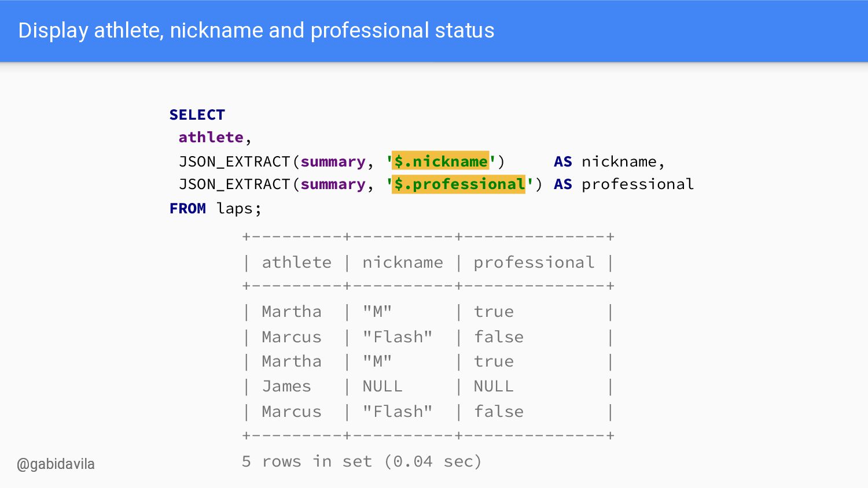This screenshot has height=488, width=868.
Task: Click the 'FROM laps;' line
Action: pyautogui.click(x=215, y=209)
